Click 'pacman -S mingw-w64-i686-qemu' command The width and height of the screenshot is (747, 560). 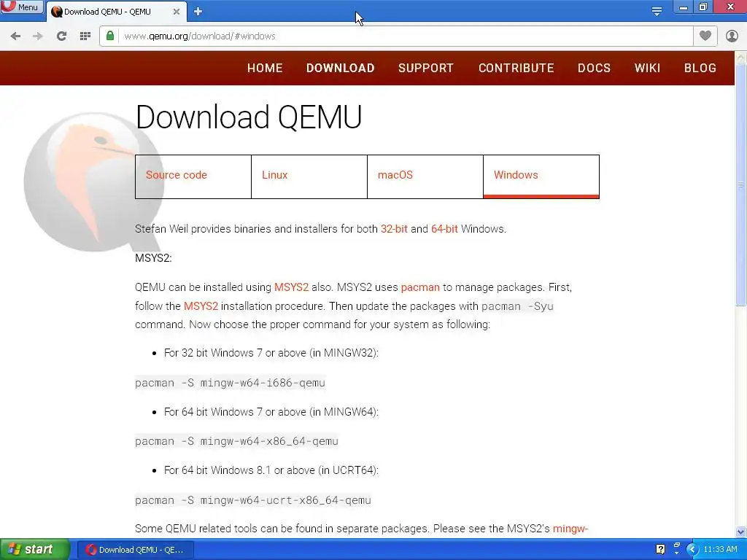click(x=230, y=383)
